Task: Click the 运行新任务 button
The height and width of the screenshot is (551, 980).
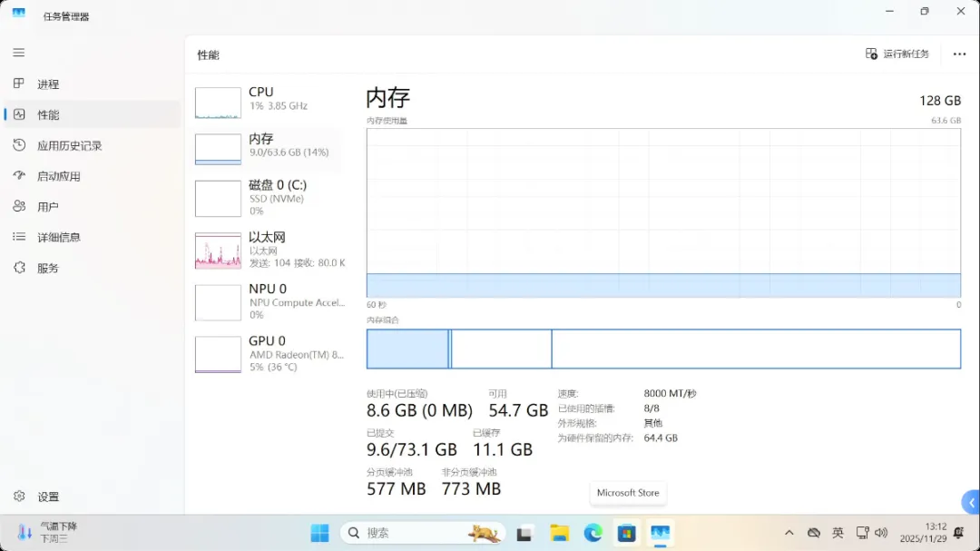Action: click(x=897, y=54)
